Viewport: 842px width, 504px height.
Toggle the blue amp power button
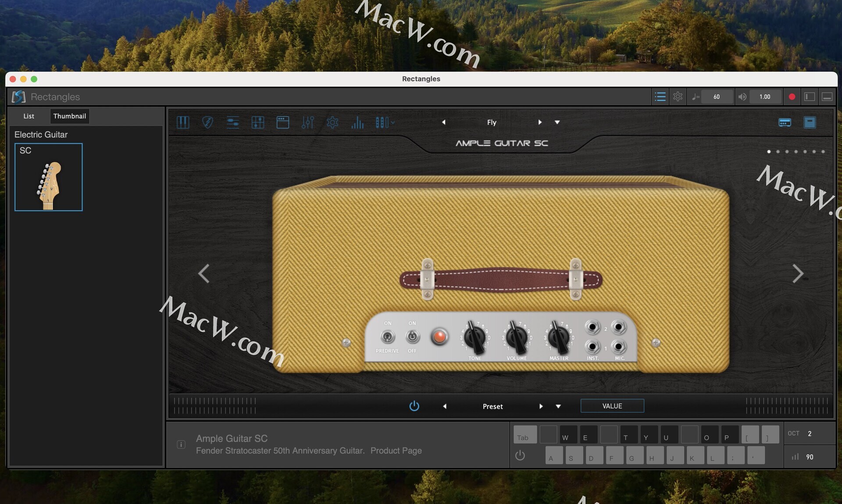click(414, 406)
